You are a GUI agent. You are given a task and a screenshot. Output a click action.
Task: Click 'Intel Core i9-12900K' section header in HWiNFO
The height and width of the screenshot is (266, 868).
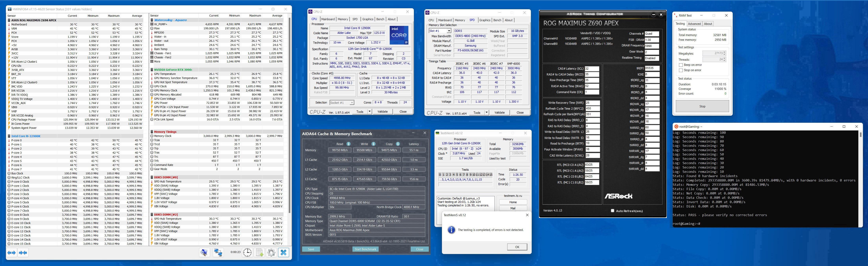[x=26, y=136]
